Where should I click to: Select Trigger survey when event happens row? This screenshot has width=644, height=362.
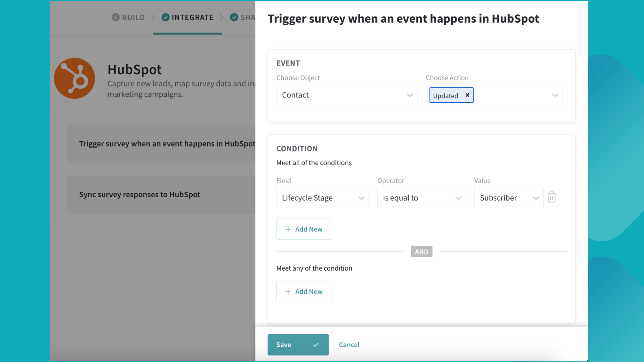pyautogui.click(x=167, y=144)
